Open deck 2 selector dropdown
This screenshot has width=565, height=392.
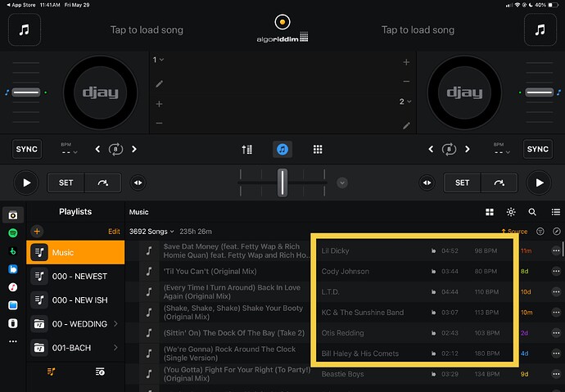(405, 101)
